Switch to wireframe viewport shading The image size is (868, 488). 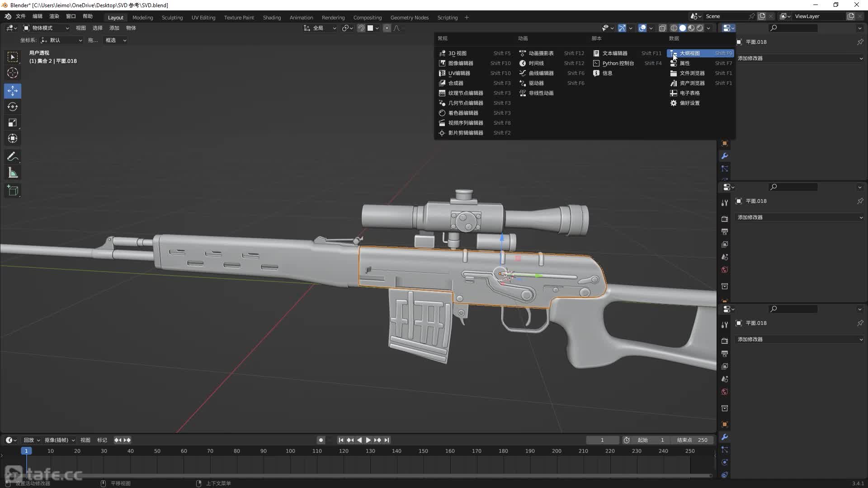coord(674,28)
